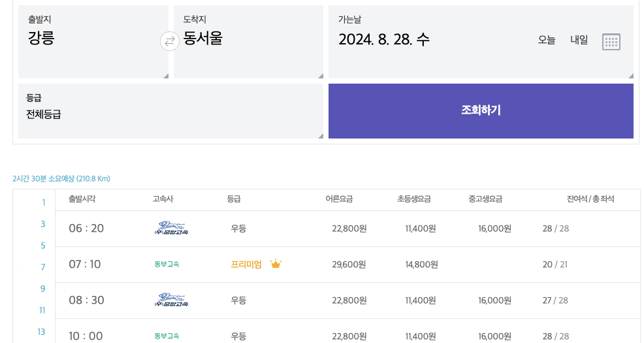The height and width of the screenshot is (343, 644).
Task: Click remaining seats 20 / 21
Action: point(555,265)
